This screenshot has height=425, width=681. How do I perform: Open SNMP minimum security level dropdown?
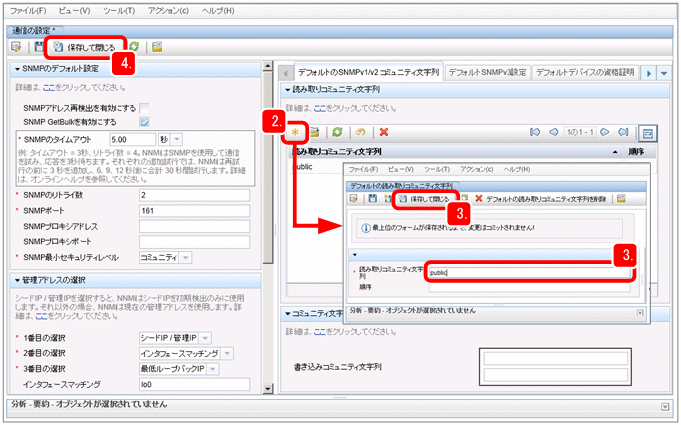[185, 257]
